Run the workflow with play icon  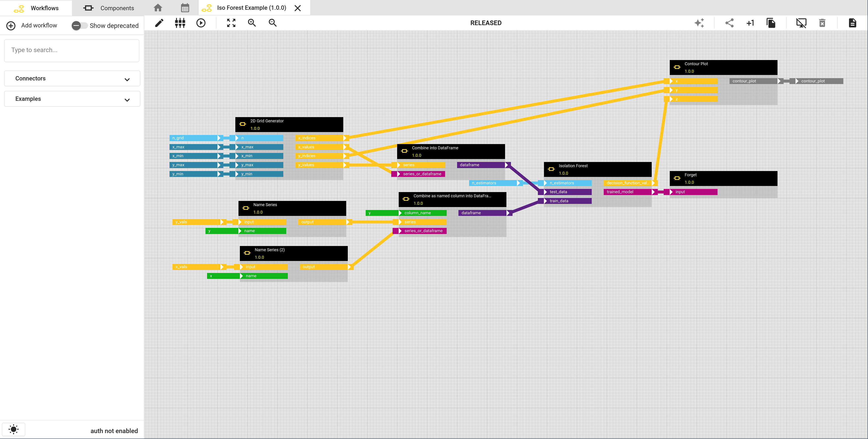tap(201, 23)
